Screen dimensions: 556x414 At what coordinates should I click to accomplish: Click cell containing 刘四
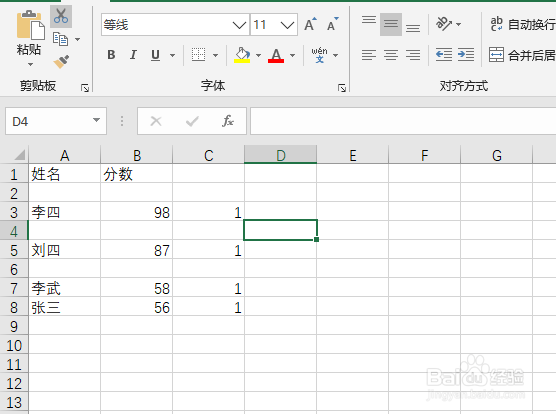pyautogui.click(x=65, y=250)
